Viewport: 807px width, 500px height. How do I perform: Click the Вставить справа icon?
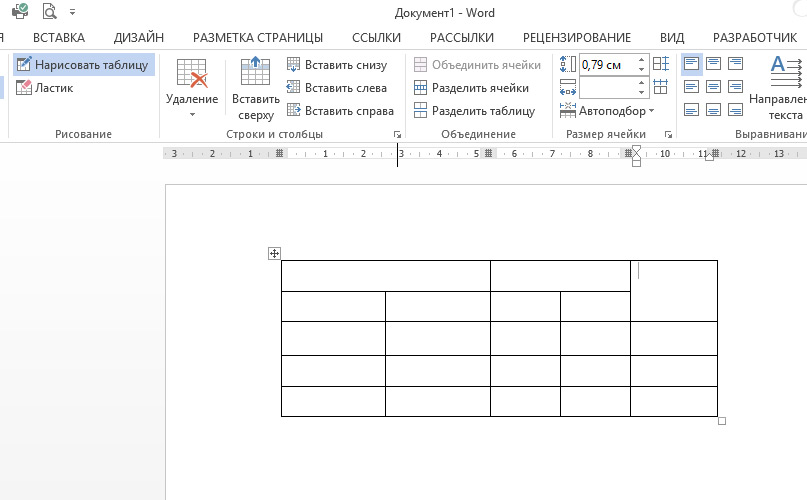click(293, 110)
